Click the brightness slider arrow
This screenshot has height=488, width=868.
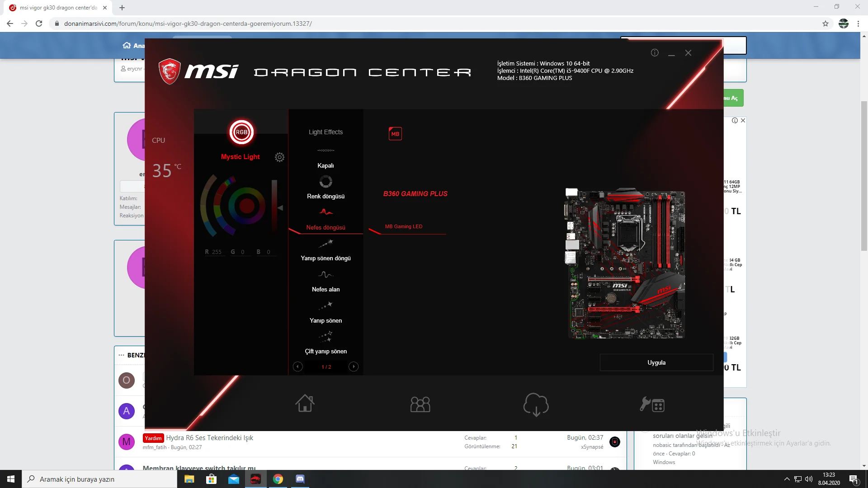coord(280,208)
